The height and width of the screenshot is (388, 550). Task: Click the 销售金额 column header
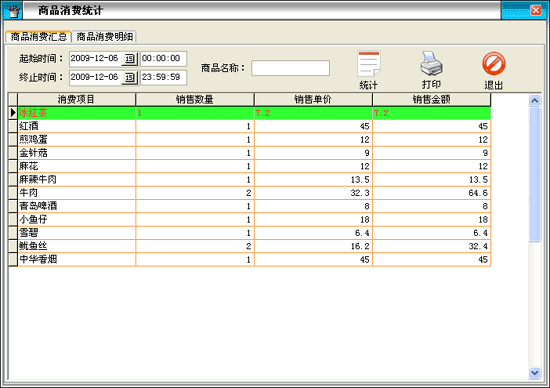[x=431, y=100]
